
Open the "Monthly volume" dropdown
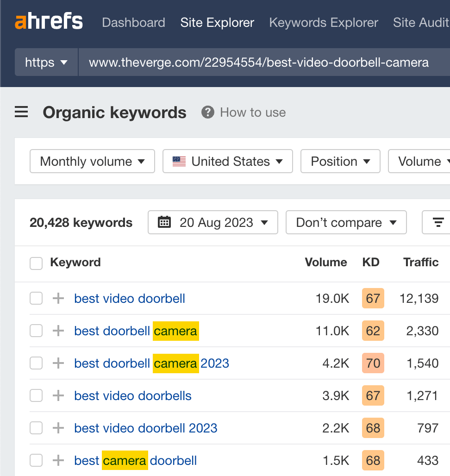tap(92, 161)
